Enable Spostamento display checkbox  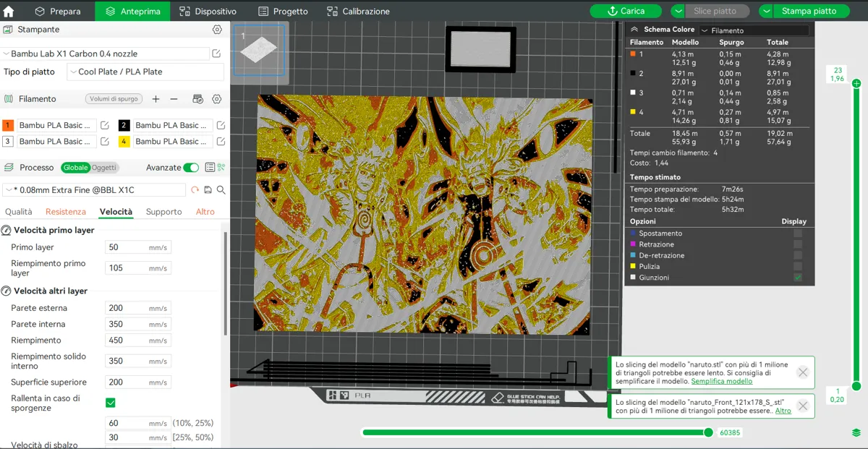pos(798,234)
